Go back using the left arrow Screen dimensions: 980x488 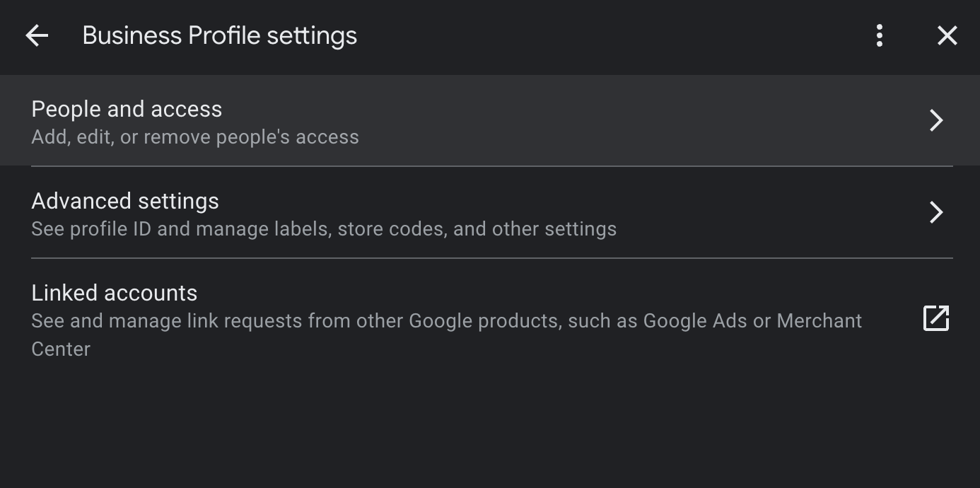(37, 35)
